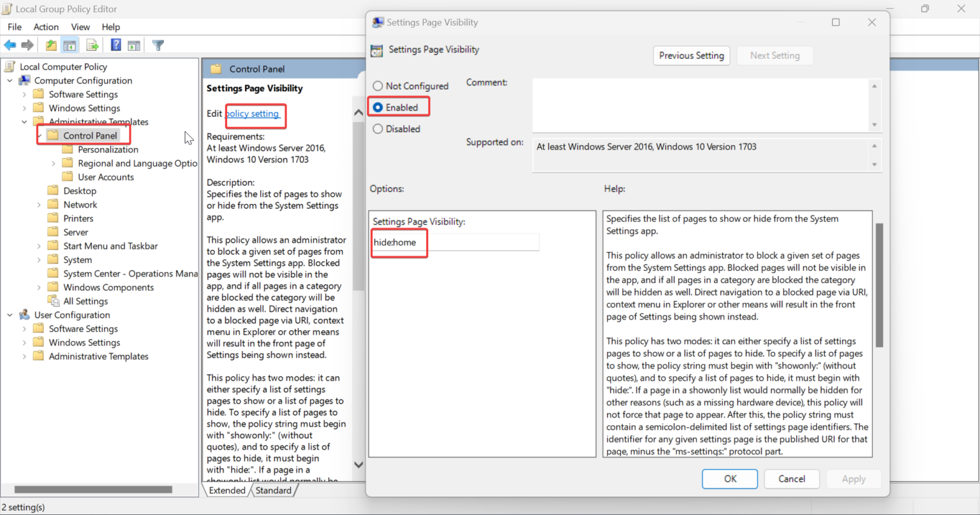Screen dimensions: 980x515
Task: Click the Previous Setting button
Action: pyautogui.click(x=691, y=56)
